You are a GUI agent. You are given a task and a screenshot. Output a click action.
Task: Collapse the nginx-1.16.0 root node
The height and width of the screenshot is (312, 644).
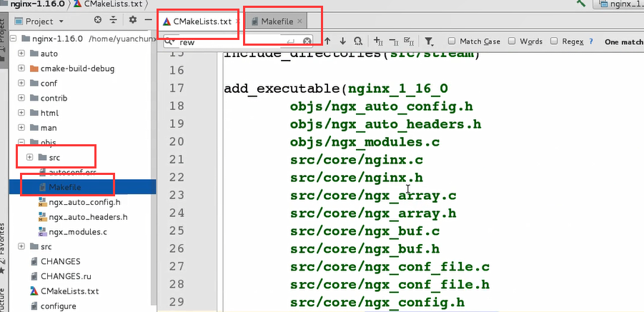point(12,39)
